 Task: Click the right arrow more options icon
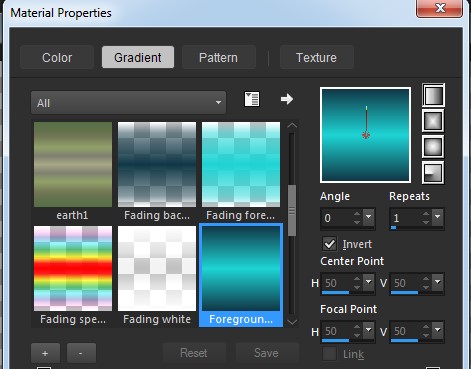pyautogui.click(x=287, y=99)
